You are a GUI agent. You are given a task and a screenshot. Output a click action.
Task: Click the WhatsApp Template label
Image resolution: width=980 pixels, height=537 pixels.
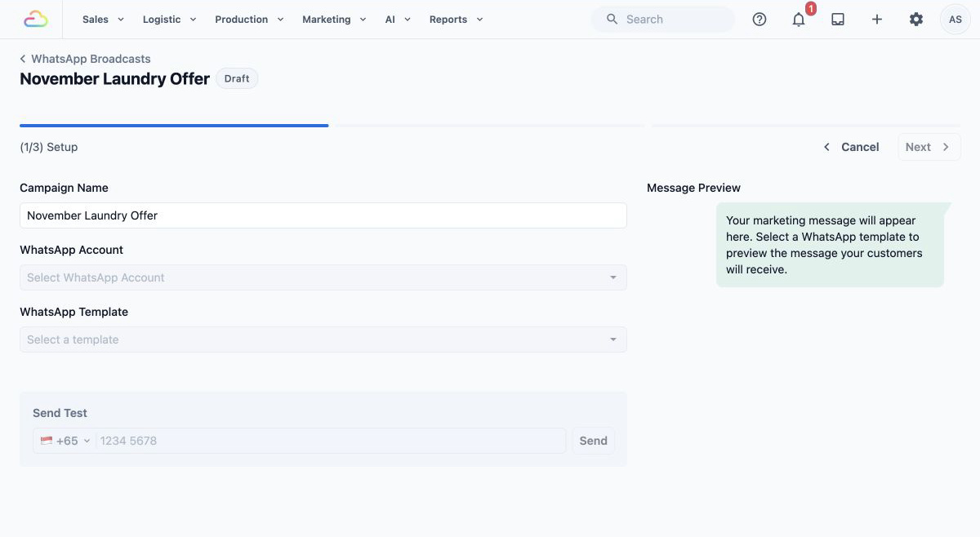tap(73, 312)
